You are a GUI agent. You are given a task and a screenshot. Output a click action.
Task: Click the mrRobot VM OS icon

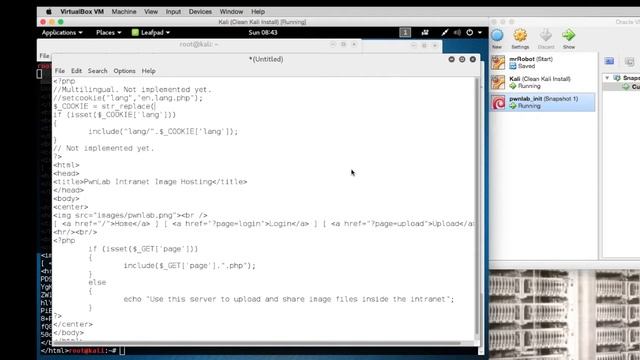coord(498,62)
